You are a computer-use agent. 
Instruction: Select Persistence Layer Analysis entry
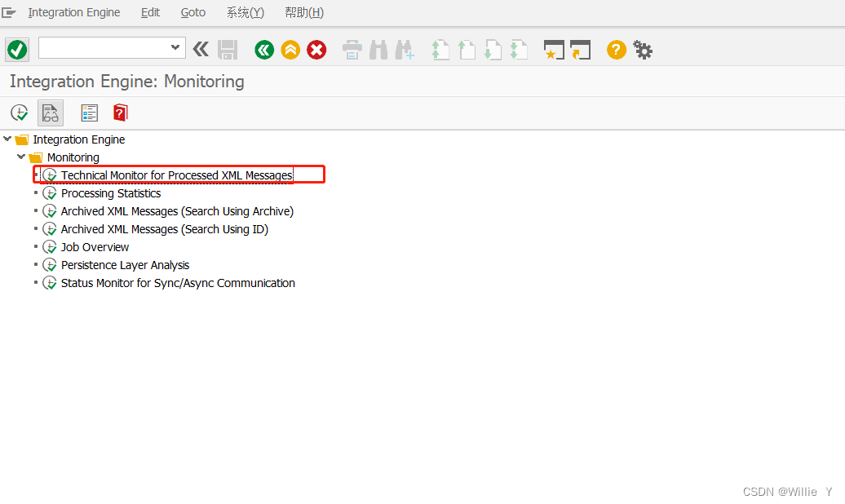pos(125,265)
